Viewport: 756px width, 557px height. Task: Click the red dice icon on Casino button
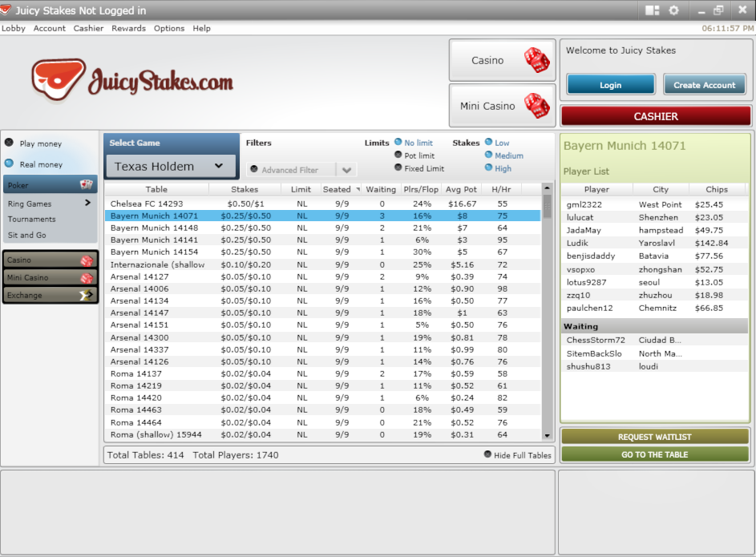pos(536,60)
